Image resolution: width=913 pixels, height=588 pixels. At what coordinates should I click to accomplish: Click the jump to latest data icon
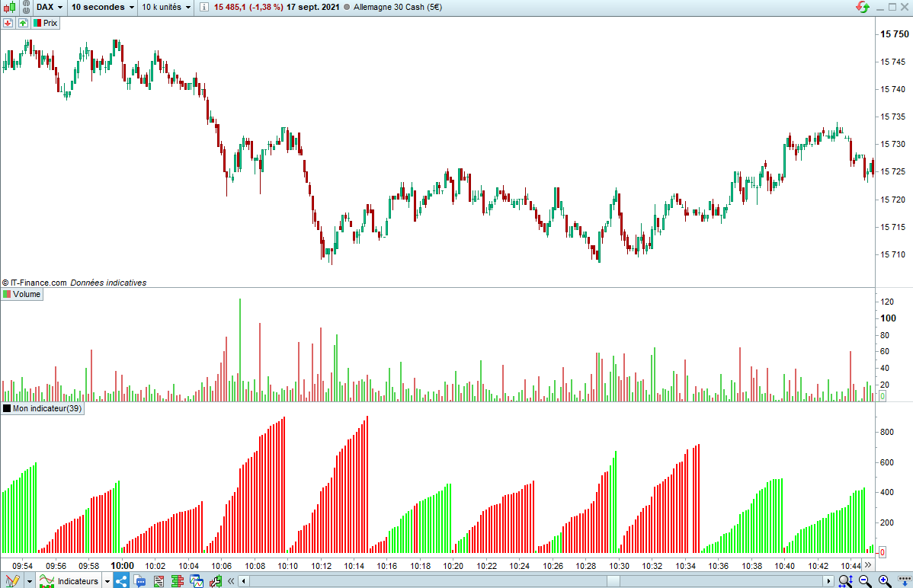coord(905,580)
